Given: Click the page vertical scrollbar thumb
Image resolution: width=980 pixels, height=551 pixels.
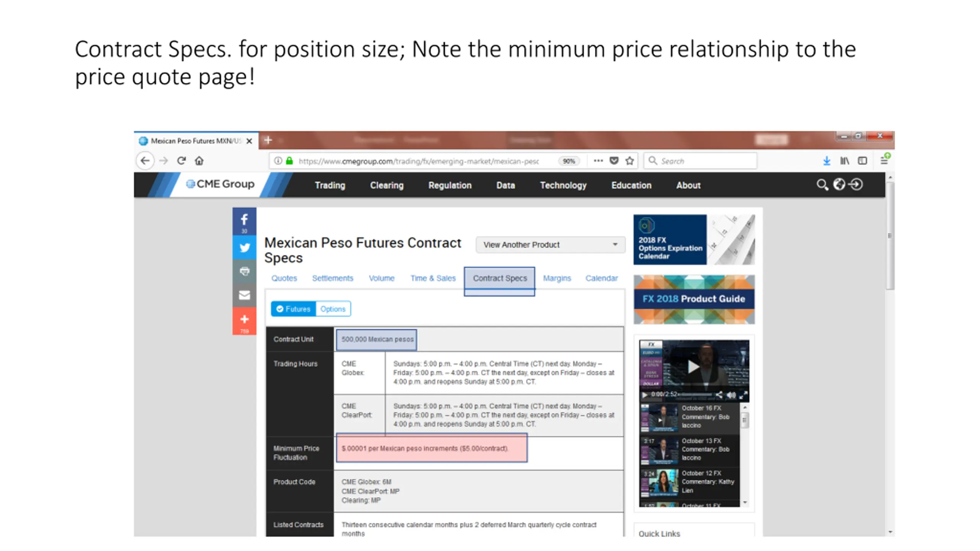Looking at the screenshot, I should click(890, 235).
